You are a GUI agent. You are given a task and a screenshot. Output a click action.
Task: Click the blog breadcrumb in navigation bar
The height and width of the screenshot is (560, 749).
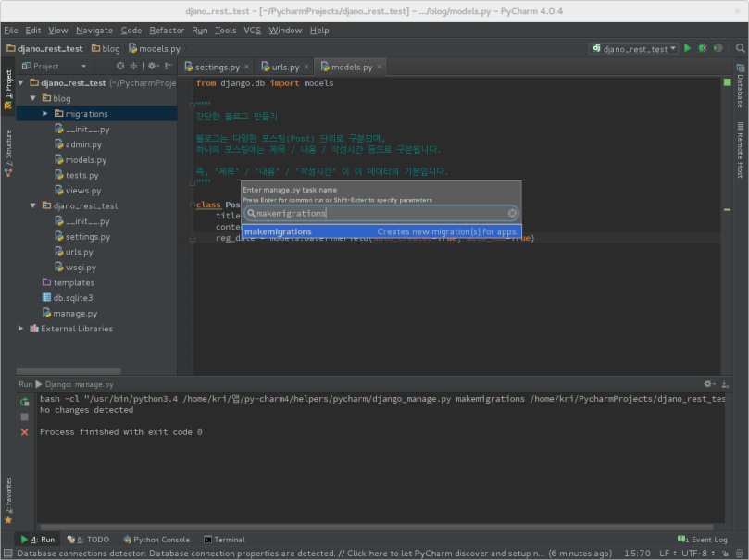106,48
